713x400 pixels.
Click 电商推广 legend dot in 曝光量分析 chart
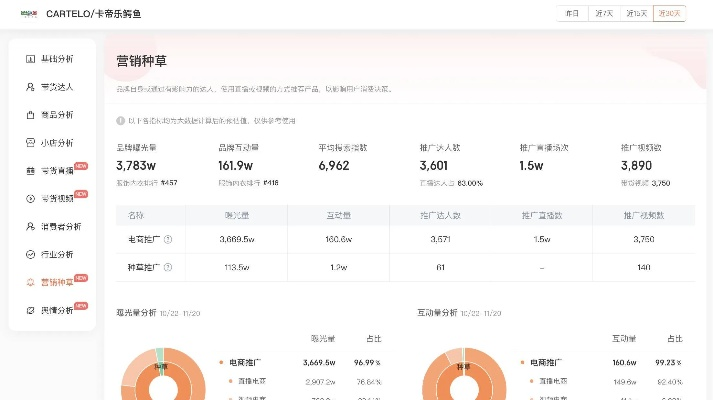coord(220,361)
